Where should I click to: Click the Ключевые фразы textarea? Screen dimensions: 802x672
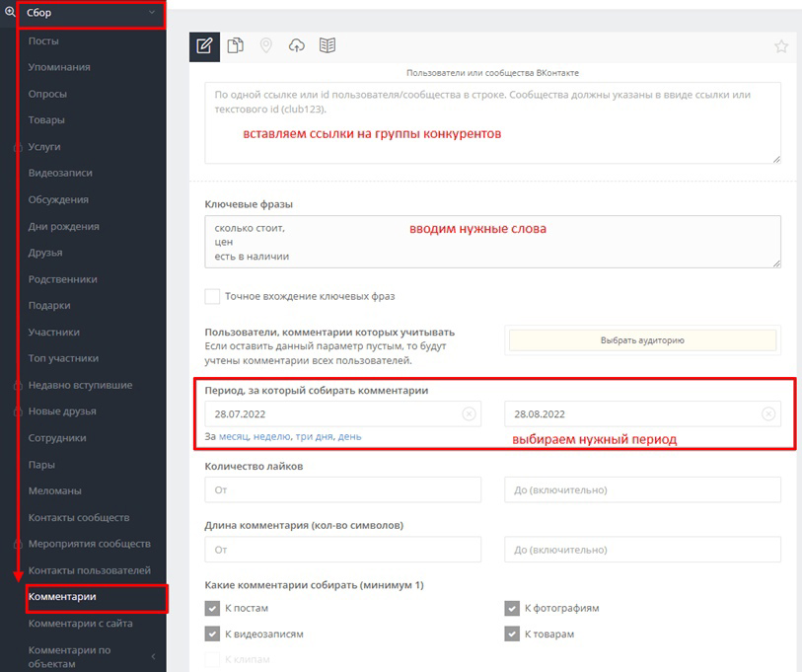[x=492, y=242]
